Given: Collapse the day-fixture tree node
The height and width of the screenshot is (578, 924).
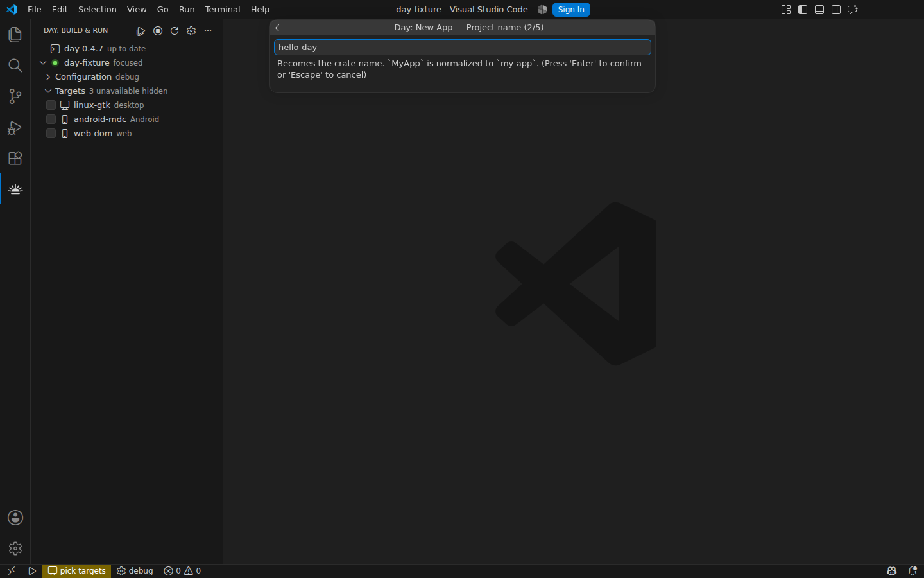Looking at the screenshot, I should click(43, 63).
